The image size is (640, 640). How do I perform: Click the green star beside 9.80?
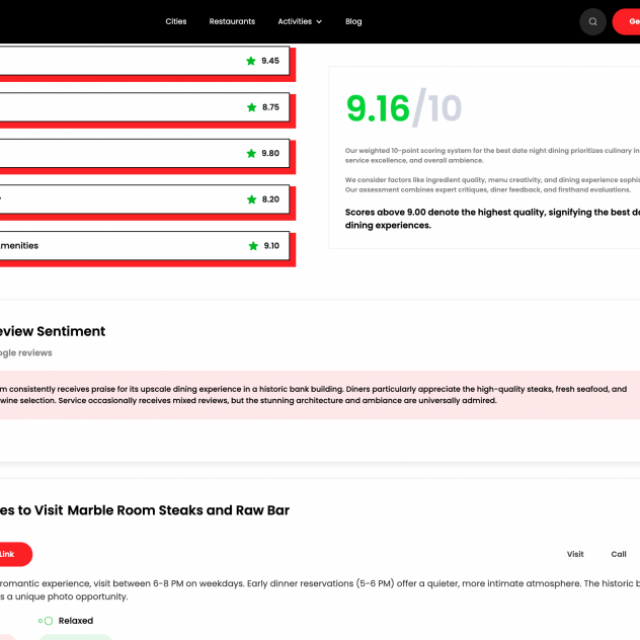click(x=251, y=153)
